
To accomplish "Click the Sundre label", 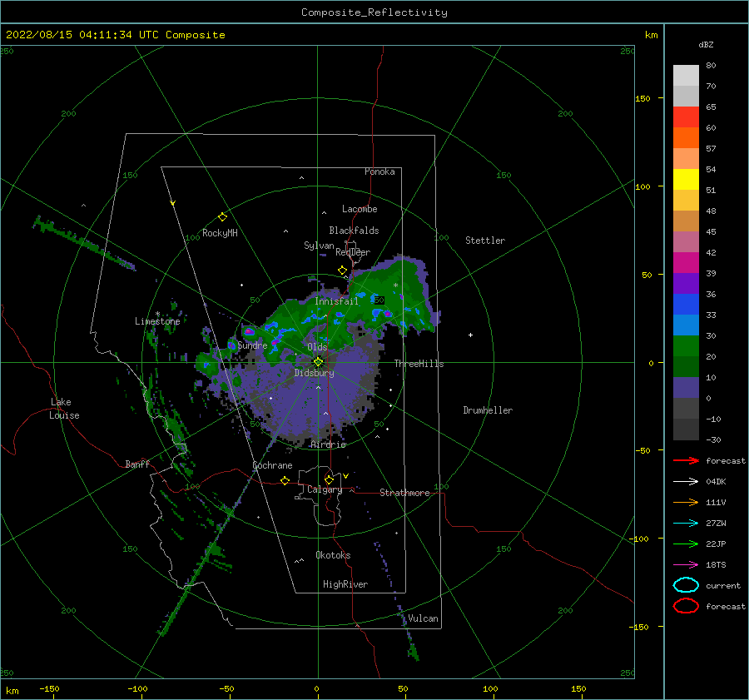I will tap(252, 345).
